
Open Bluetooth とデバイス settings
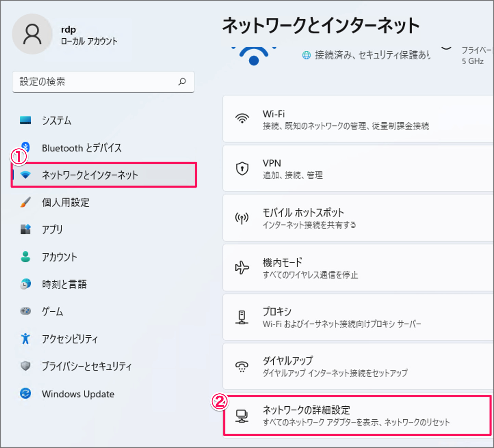(x=81, y=148)
